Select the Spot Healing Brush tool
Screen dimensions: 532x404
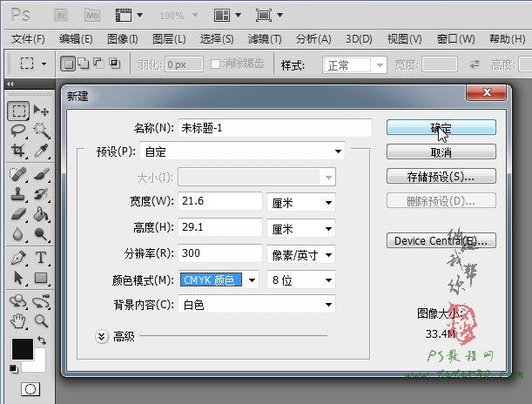click(18, 174)
